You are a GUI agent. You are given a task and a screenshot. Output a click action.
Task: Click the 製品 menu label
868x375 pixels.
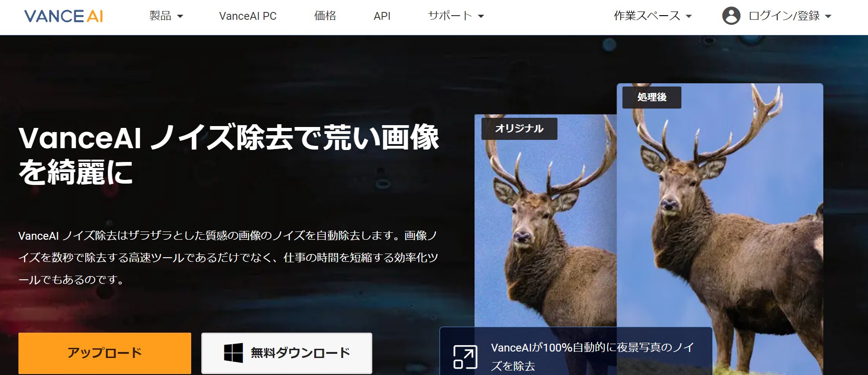(160, 16)
